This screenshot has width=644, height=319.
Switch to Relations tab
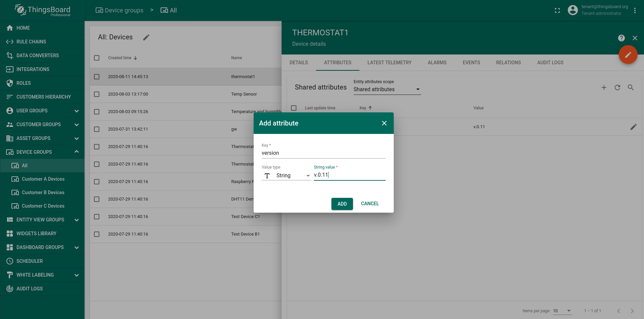(x=509, y=63)
